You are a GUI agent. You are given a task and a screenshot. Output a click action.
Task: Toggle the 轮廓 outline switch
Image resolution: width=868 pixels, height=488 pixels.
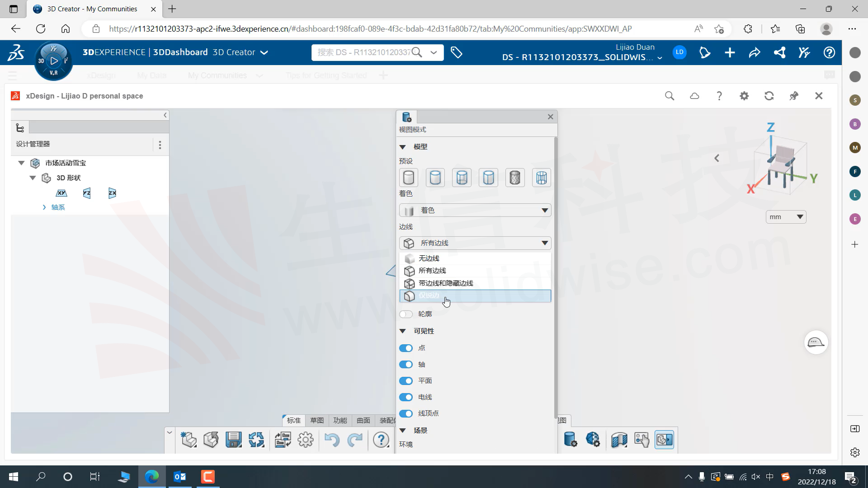tap(406, 314)
